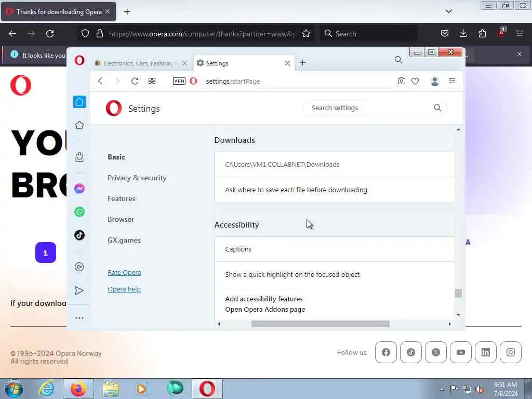Click the downloads location row
532x399 pixels.
pyautogui.click(x=335, y=165)
